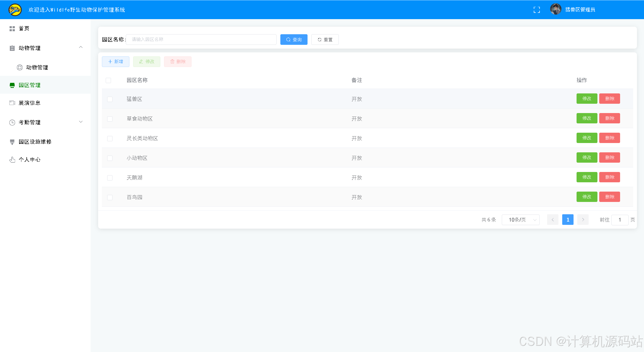Click the 新增 button

[116, 62]
